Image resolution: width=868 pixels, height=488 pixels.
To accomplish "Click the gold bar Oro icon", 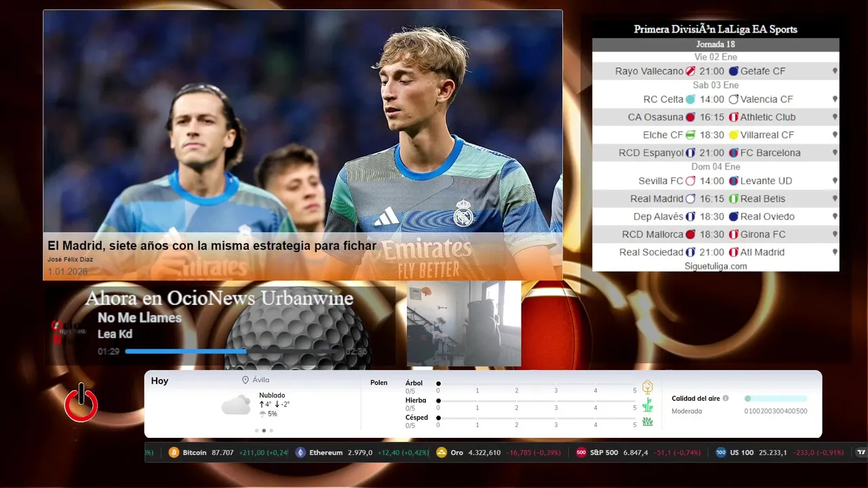I will [441, 452].
